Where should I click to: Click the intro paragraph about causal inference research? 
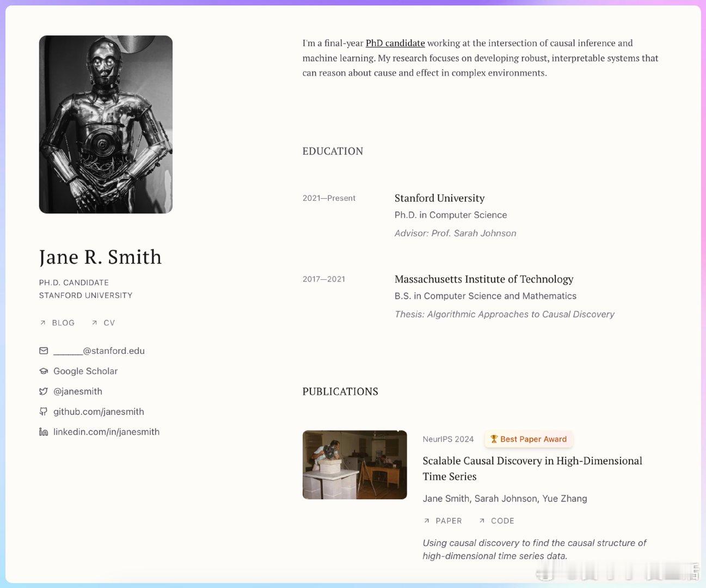point(480,58)
